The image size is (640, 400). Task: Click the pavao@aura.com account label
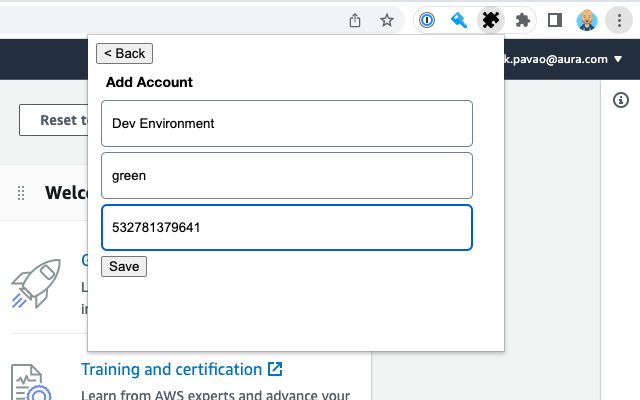pos(556,59)
